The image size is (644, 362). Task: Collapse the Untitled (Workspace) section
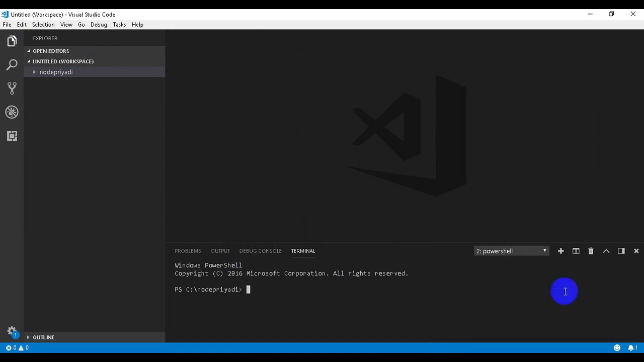95,61
